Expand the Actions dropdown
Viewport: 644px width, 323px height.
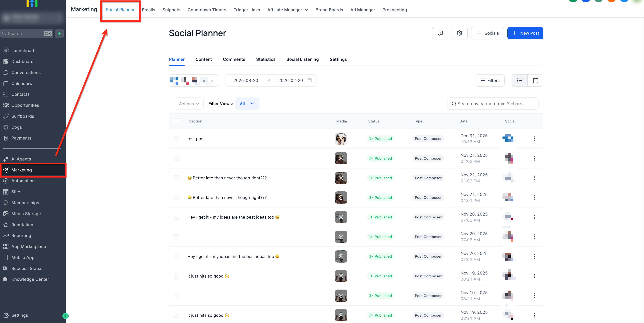[189, 104]
